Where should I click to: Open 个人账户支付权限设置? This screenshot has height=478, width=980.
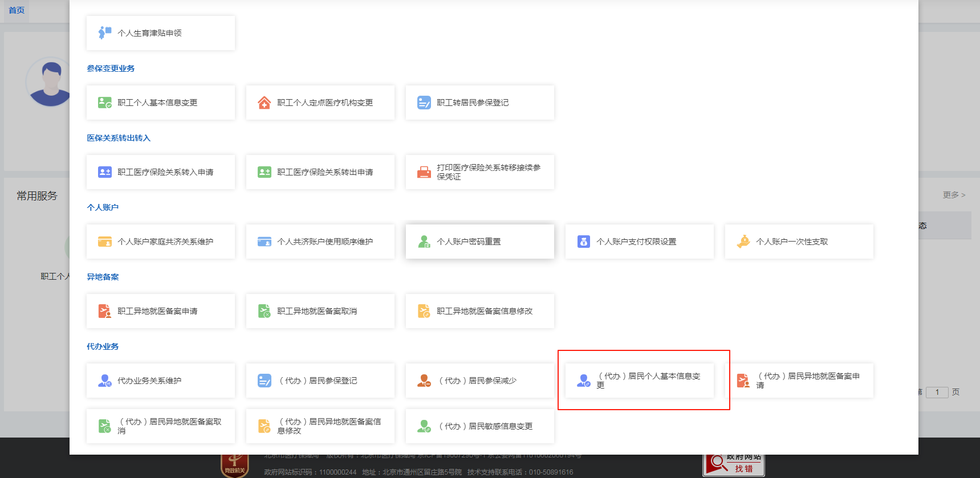pos(640,242)
